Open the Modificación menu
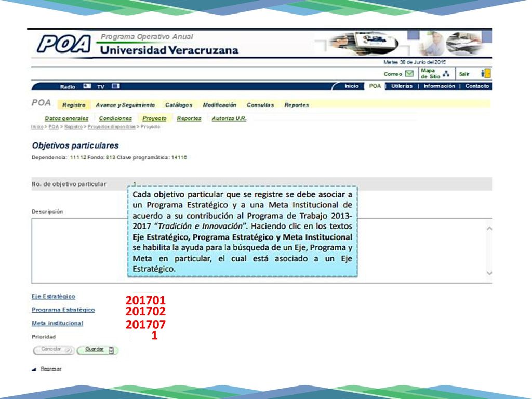Screen dimensions: 532x399 [220, 105]
